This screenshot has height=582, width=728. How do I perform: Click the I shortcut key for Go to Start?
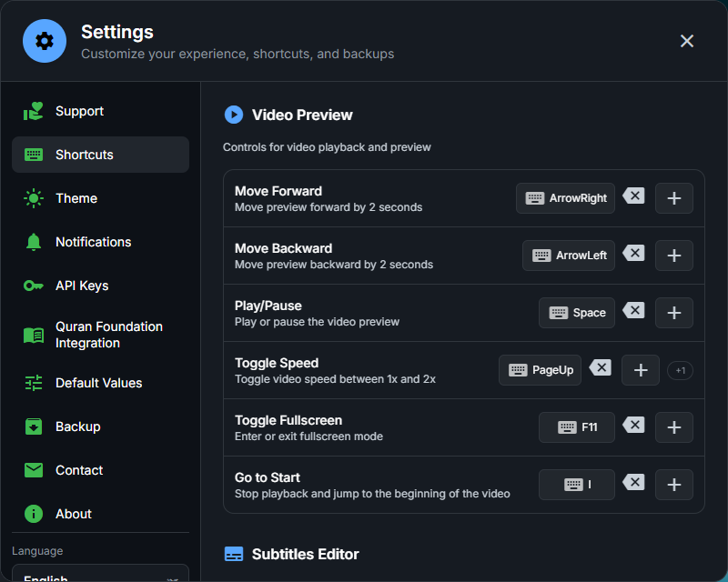coord(577,485)
